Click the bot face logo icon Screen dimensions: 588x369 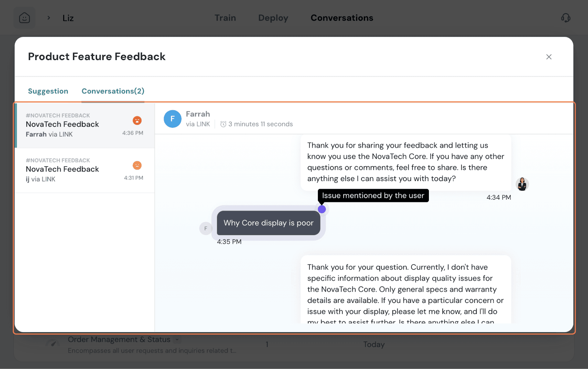pyautogui.click(x=25, y=18)
